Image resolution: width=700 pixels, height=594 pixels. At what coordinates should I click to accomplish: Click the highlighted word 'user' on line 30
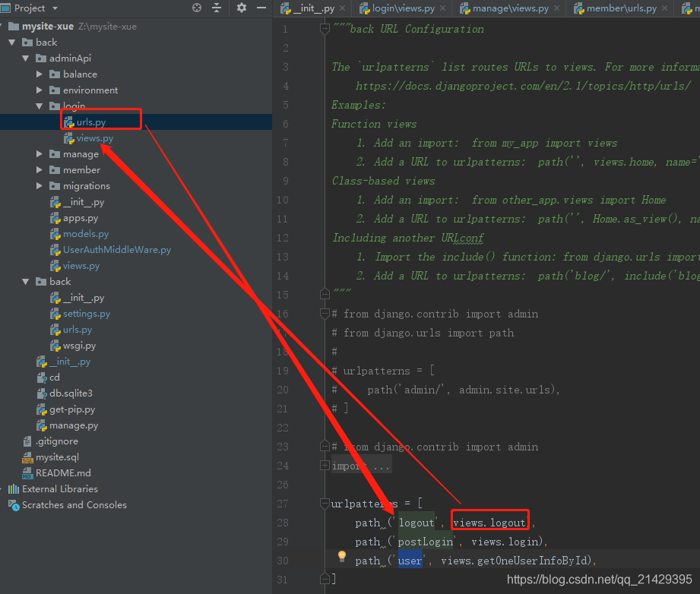click(410, 558)
